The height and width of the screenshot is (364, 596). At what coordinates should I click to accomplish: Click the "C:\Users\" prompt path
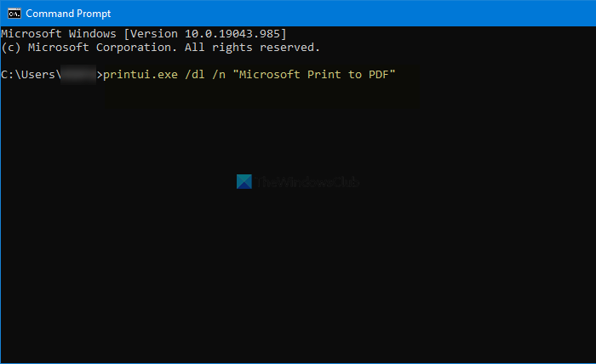pyautogui.click(x=30, y=76)
